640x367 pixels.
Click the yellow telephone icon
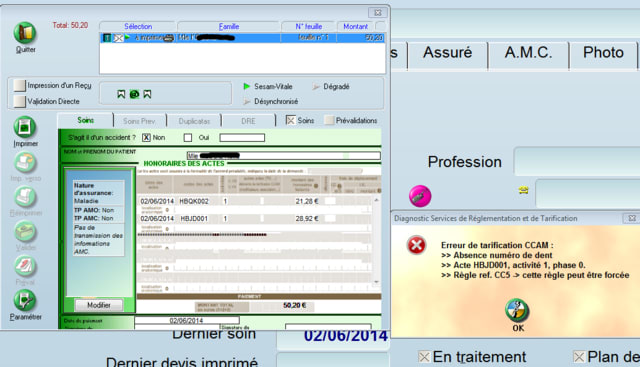pyautogui.click(x=524, y=190)
